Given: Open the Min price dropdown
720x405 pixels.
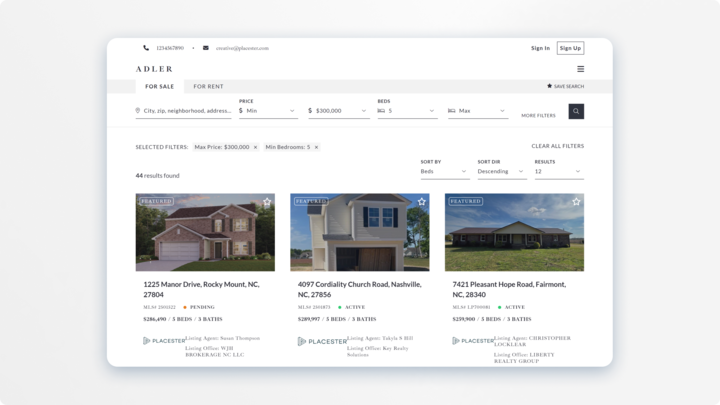Looking at the screenshot, I should pyautogui.click(x=267, y=111).
